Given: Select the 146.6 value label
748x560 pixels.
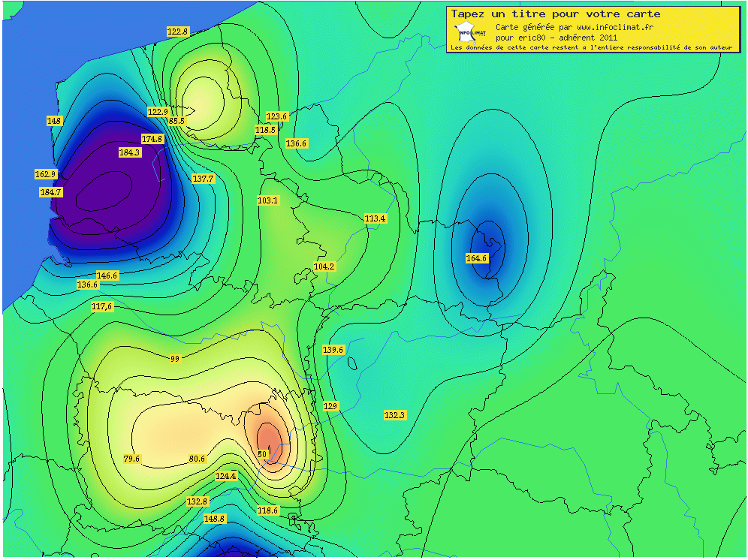Looking at the screenshot, I should pos(107,275).
